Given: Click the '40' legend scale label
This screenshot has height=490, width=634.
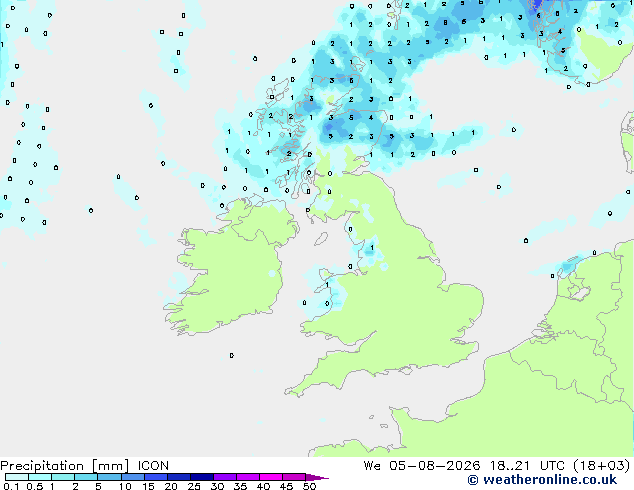Looking at the screenshot, I should (263, 486).
